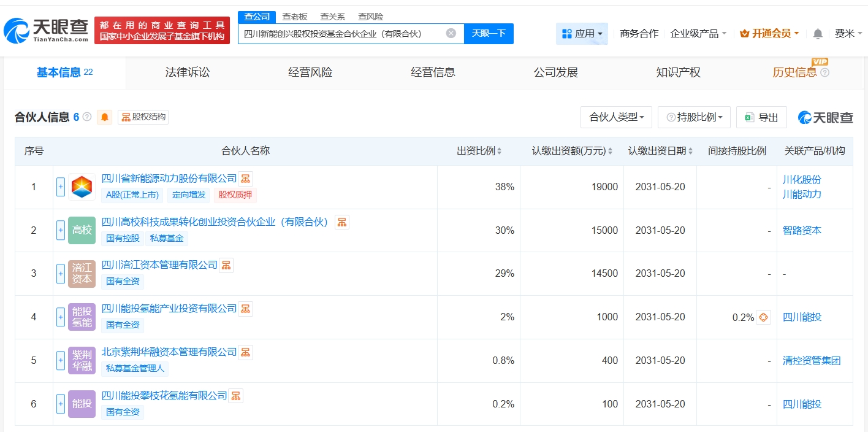868x432 pixels.
Task: Open the equity structure icon for 四川省新能源动力股份有限公司
Action: (245, 179)
